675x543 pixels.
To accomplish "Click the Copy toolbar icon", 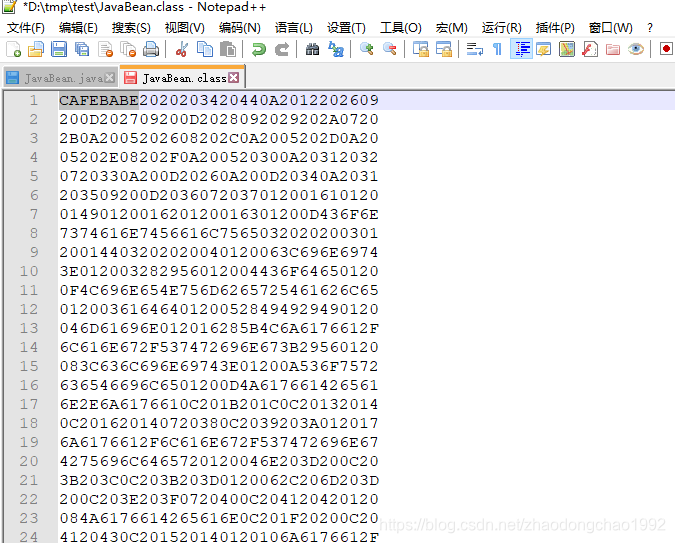I will point(205,49).
